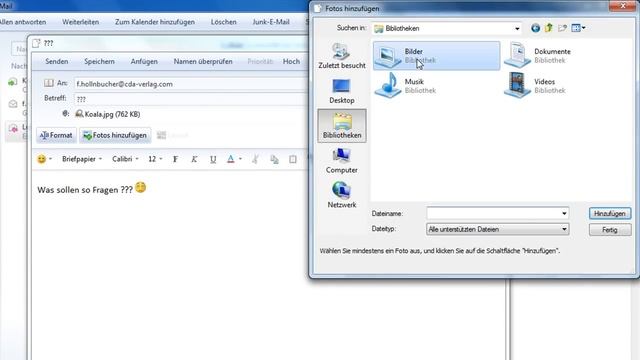This screenshot has height=360, width=640.
Task: Click the Fertig button
Action: point(610,230)
